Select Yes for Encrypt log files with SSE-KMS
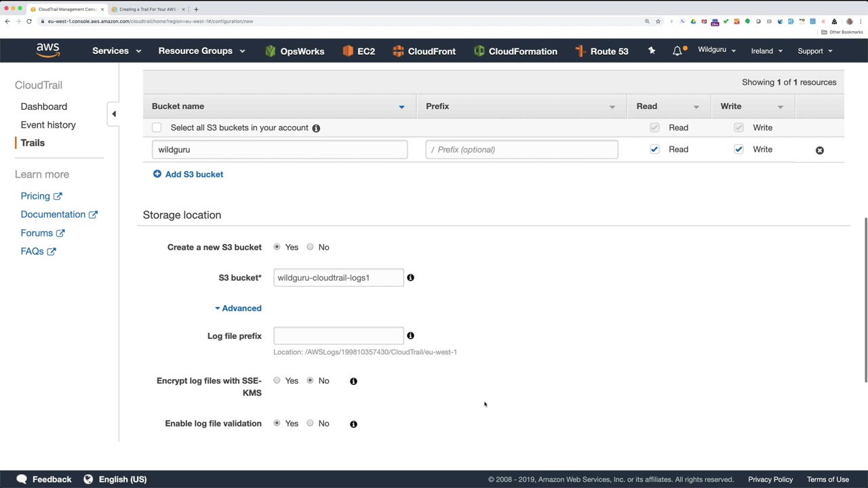 [x=277, y=380]
